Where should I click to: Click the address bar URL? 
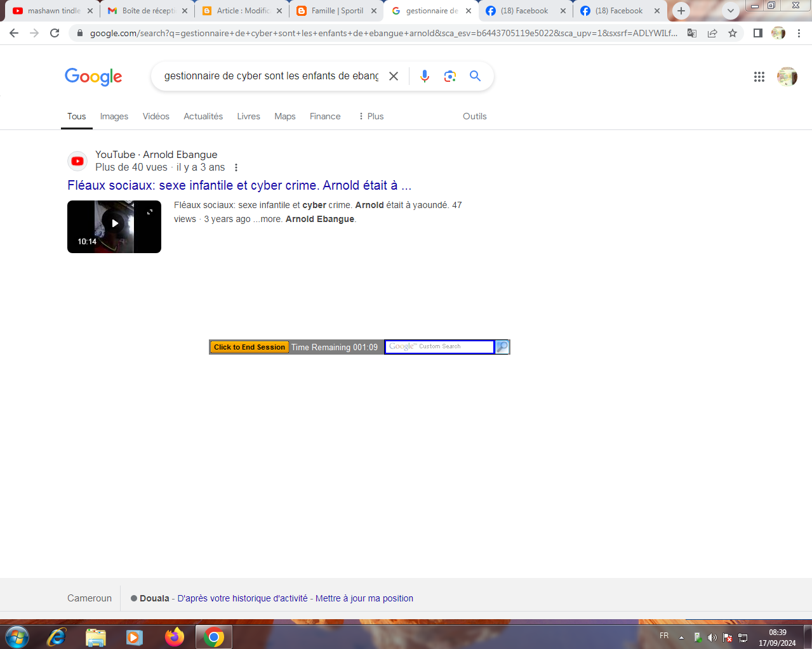pyautogui.click(x=383, y=33)
